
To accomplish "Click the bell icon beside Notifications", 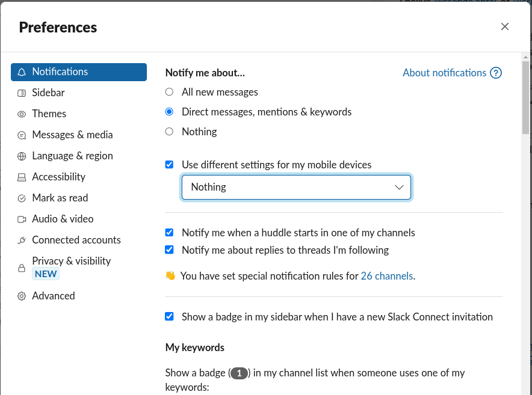I will click(22, 72).
